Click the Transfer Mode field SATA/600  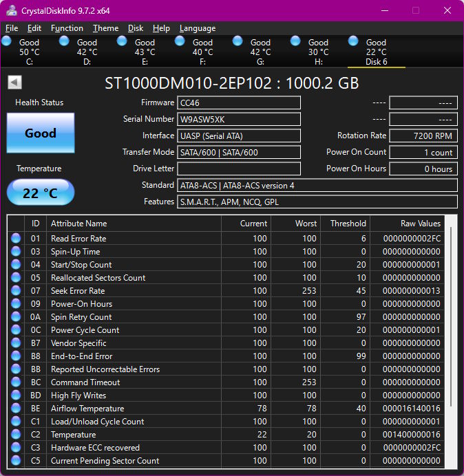[x=239, y=152]
